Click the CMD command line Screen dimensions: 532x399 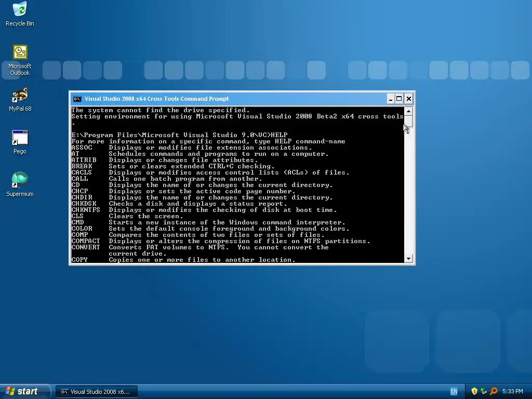tap(208, 222)
